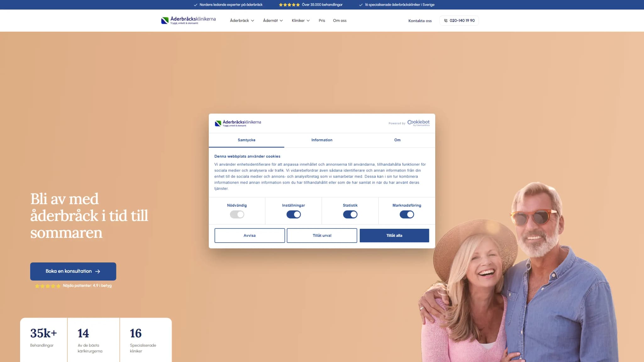Open the Ådernät dropdown menu
The width and height of the screenshot is (644, 362).
tap(273, 21)
